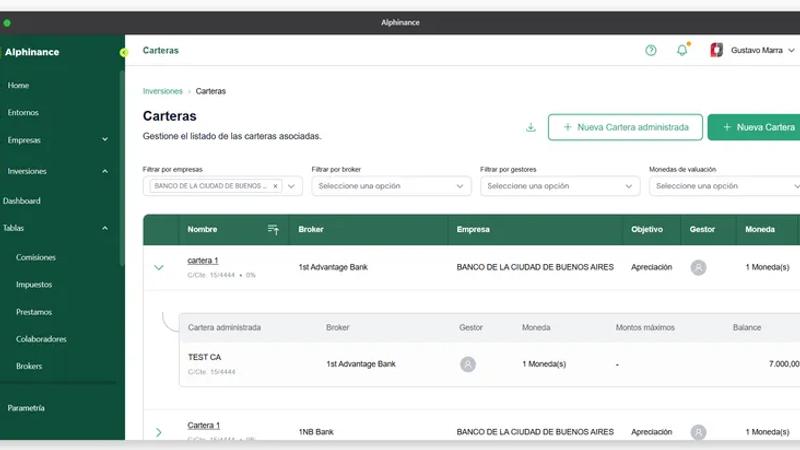Open Comisiones in the sidebar
The image size is (800, 450).
[x=36, y=258]
